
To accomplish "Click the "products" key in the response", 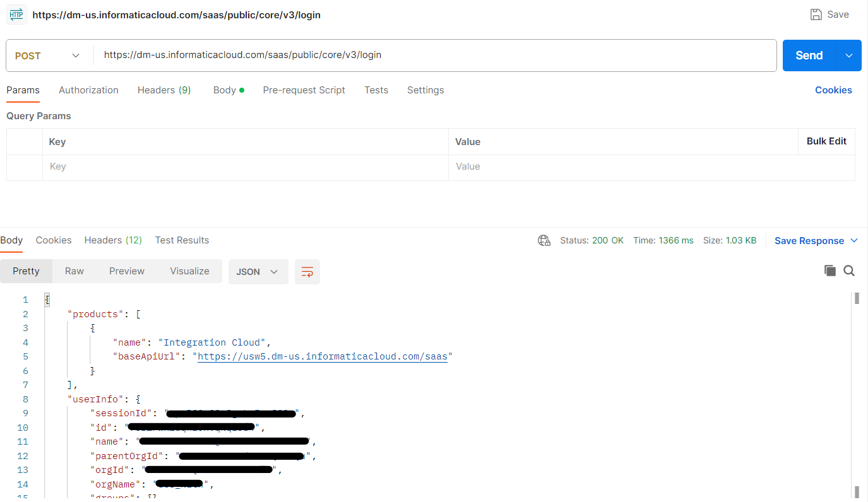I will (x=95, y=314).
